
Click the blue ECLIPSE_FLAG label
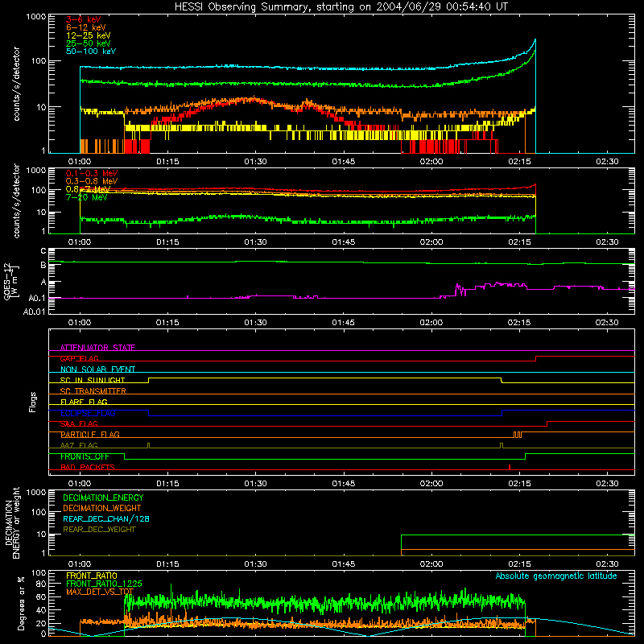click(88, 413)
